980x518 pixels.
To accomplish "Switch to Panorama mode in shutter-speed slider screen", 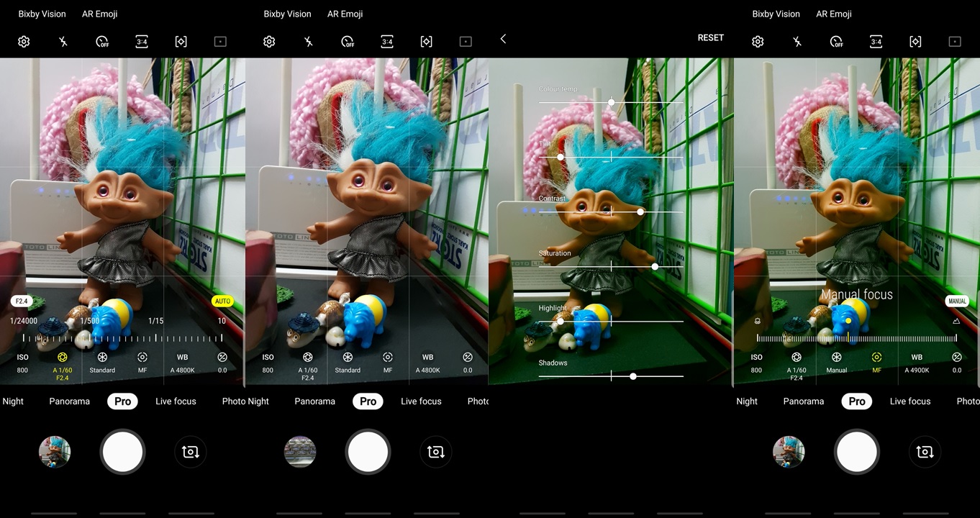I will point(70,401).
